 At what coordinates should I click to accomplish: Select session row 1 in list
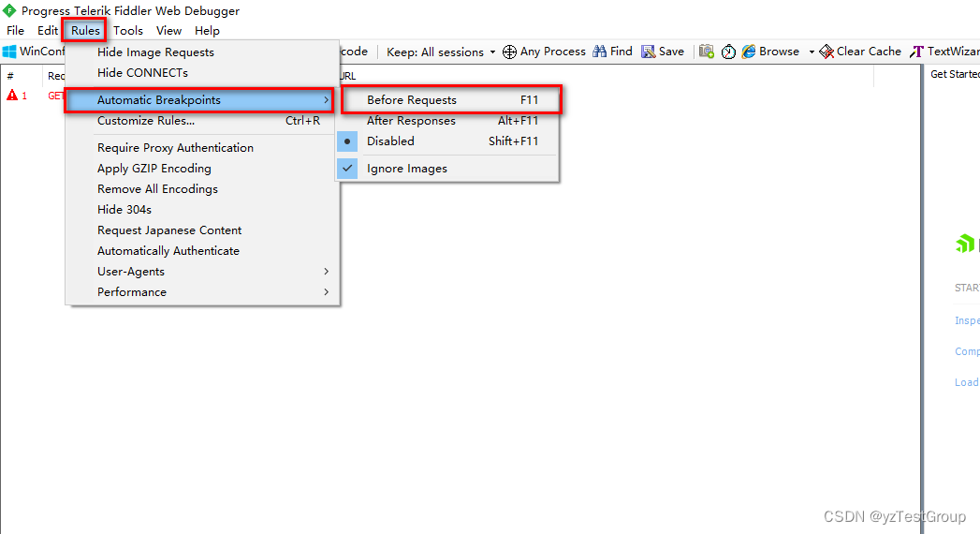35,96
